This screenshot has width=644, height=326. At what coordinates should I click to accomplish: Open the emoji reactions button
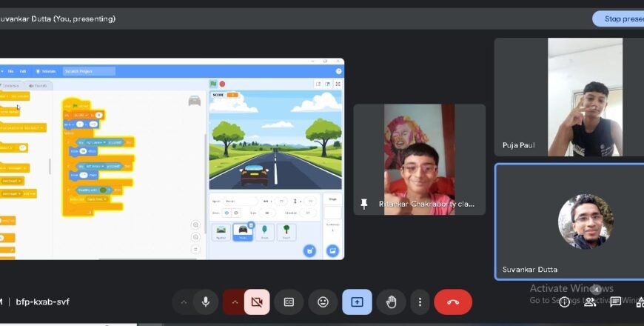[323, 302]
